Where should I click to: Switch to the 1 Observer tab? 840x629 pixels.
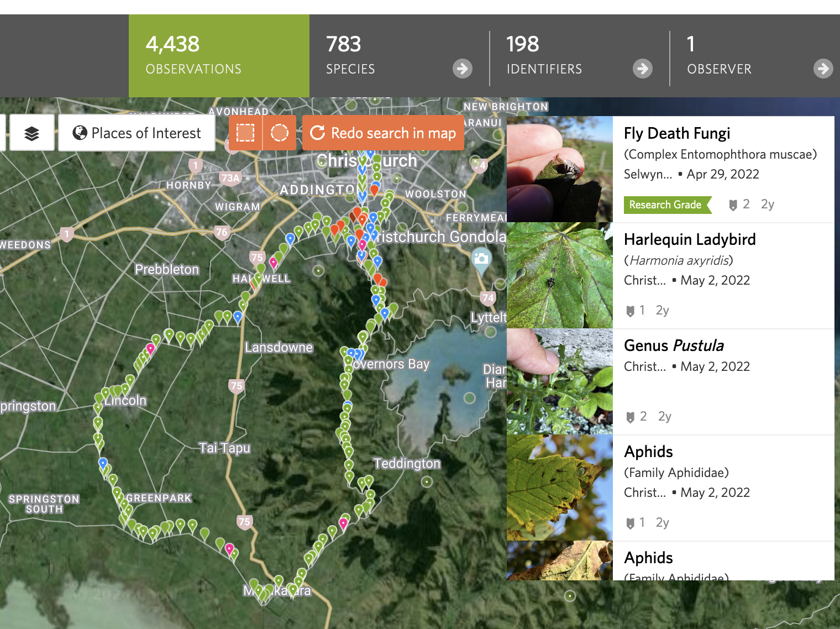click(755, 56)
